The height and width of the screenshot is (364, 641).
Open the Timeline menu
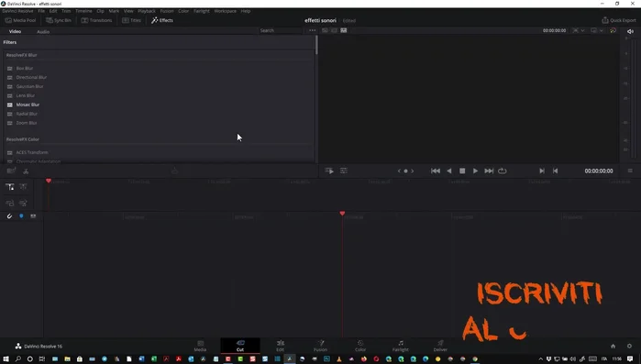tap(83, 11)
